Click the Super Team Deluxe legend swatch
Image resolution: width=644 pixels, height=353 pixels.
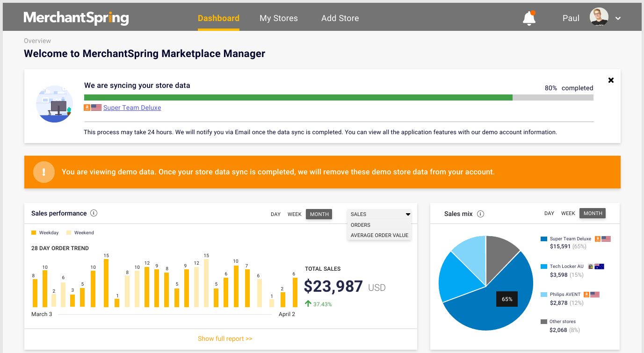[x=544, y=239]
